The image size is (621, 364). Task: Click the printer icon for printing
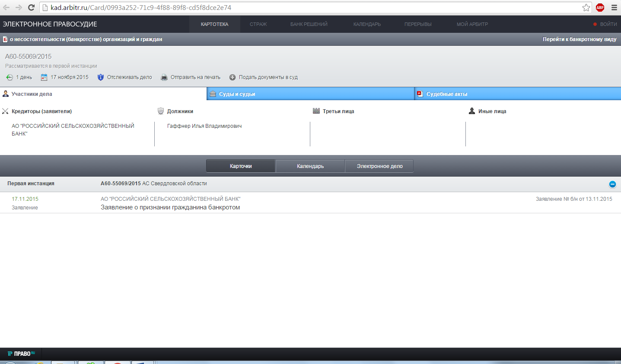click(x=164, y=77)
